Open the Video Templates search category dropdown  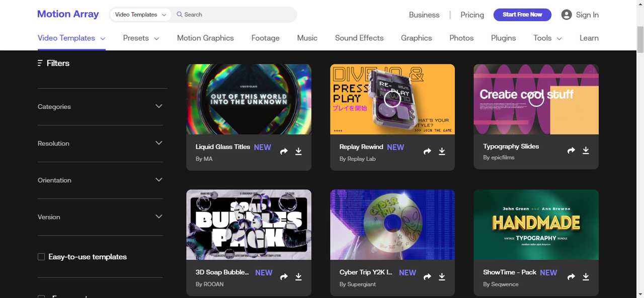point(140,15)
